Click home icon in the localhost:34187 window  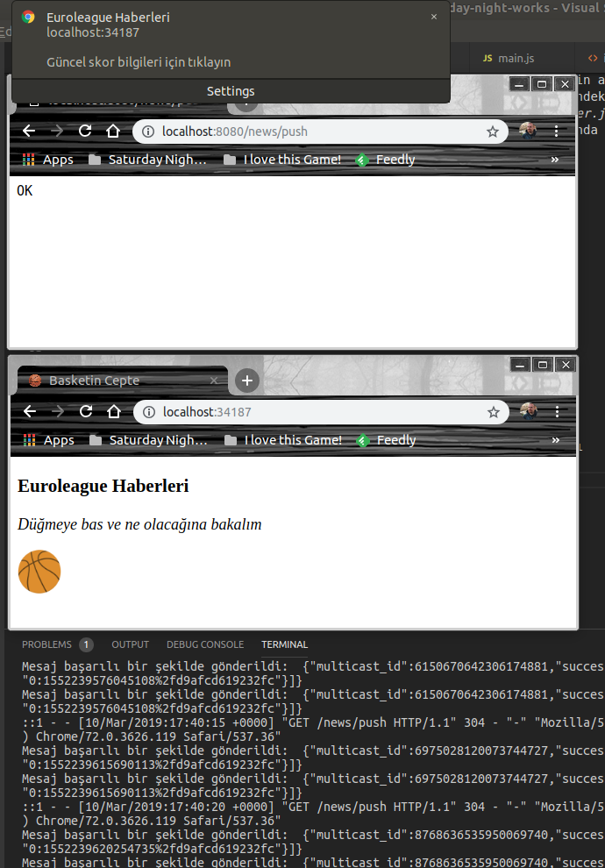pyautogui.click(x=114, y=412)
